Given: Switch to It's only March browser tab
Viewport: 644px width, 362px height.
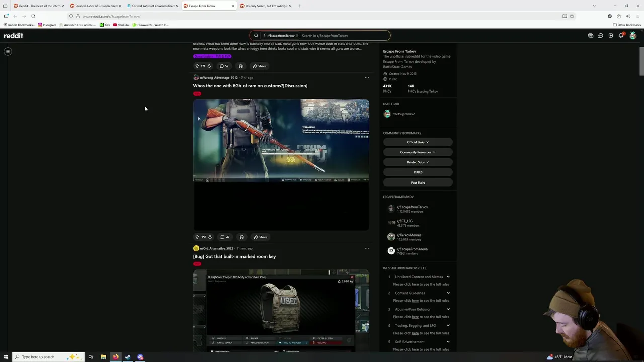Looking at the screenshot, I should click(x=265, y=6).
